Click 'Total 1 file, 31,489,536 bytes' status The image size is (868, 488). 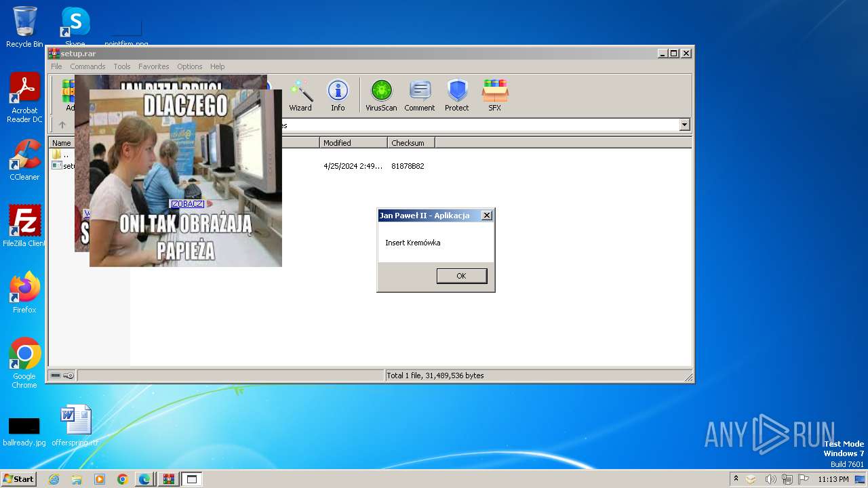435,375
